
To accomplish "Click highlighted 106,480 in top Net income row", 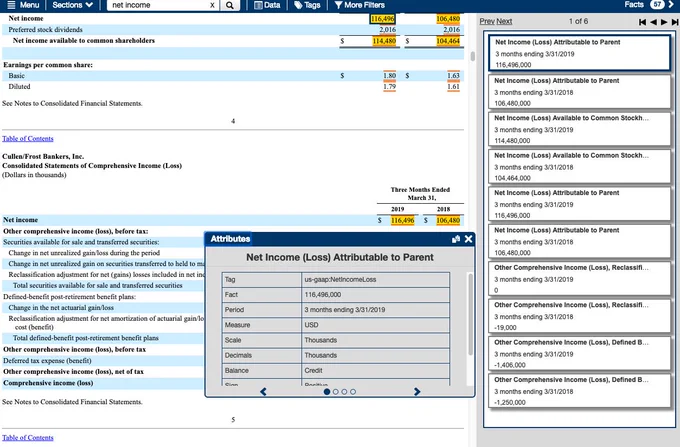I will pos(448,19).
